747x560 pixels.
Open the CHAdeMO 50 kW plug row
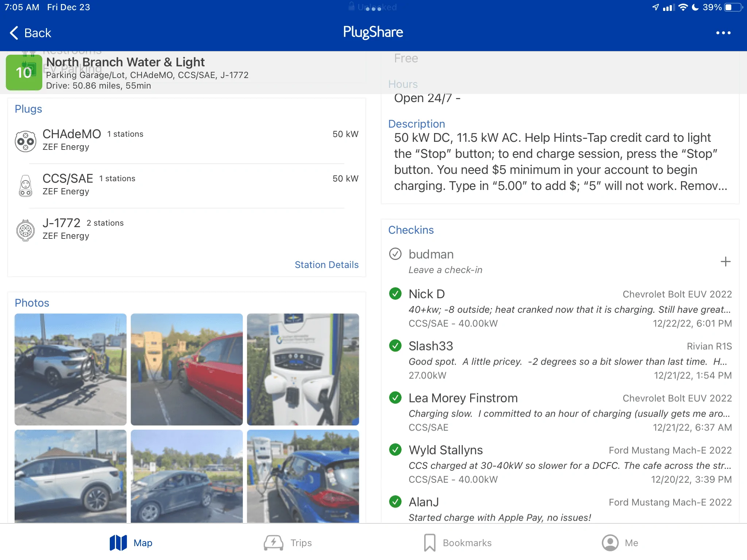coord(187,141)
